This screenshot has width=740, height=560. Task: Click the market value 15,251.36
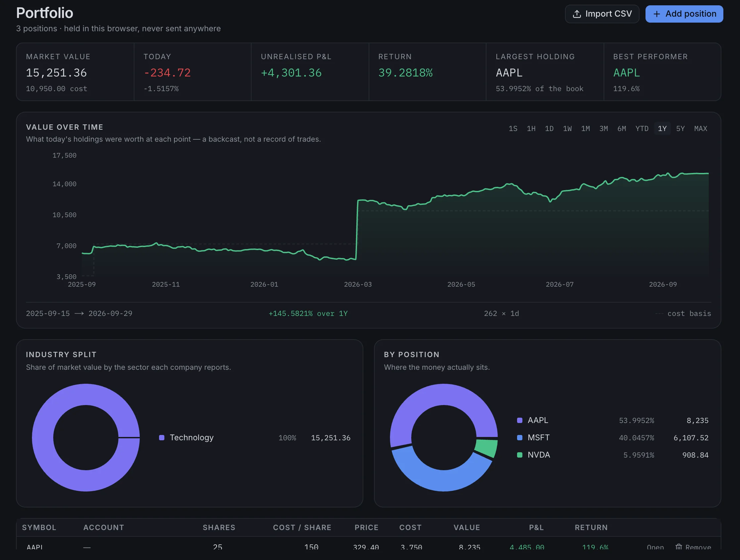click(57, 73)
